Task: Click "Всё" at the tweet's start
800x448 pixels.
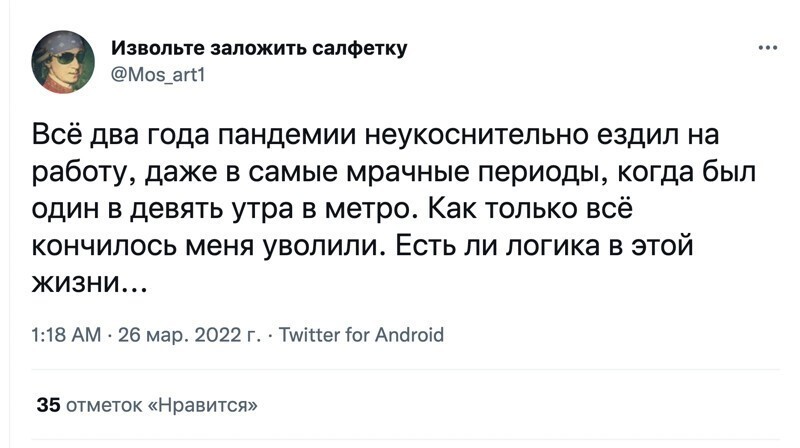Action: (x=59, y=134)
